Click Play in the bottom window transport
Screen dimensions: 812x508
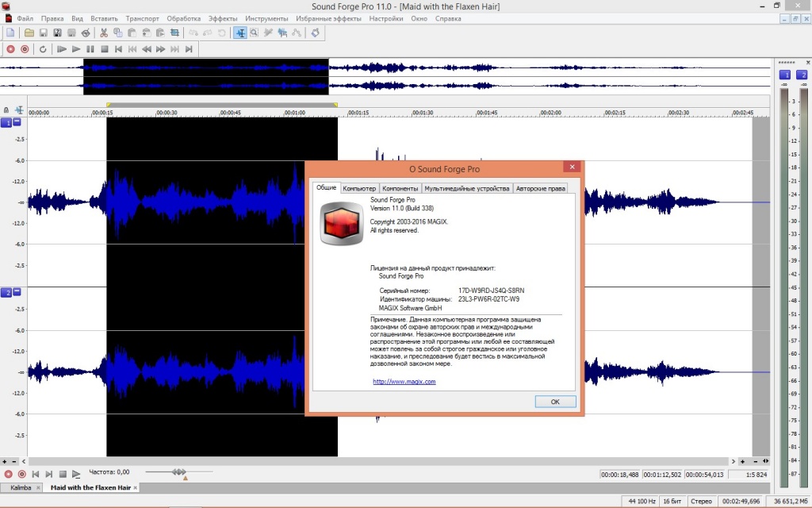tap(76, 474)
